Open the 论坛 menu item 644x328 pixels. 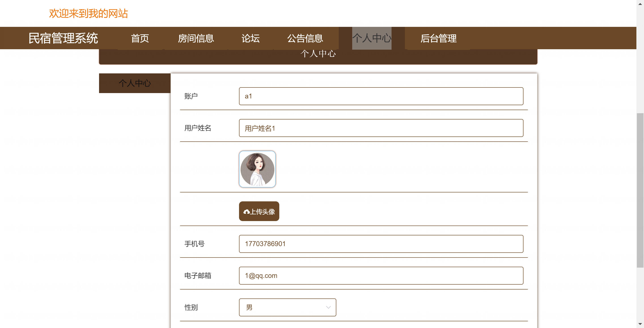[x=250, y=38]
